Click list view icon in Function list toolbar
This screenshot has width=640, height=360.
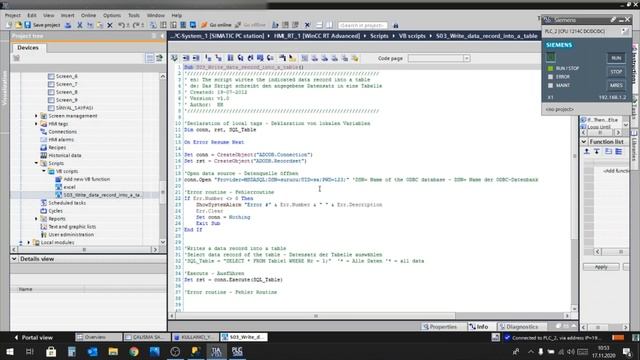[x=619, y=151]
